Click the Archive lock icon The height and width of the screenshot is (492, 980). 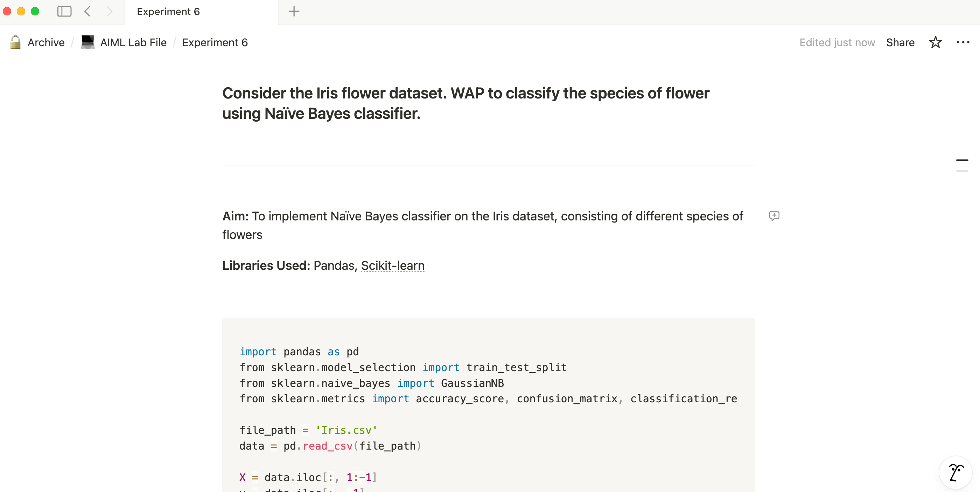point(15,42)
